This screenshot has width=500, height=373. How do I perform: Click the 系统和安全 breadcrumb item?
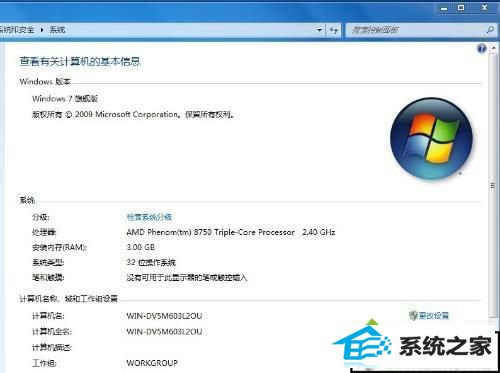17,30
